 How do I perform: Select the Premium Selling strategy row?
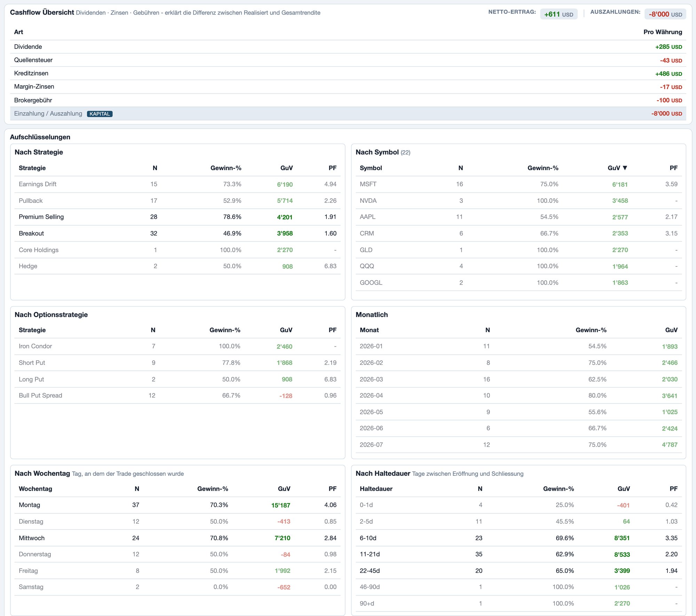click(x=177, y=217)
